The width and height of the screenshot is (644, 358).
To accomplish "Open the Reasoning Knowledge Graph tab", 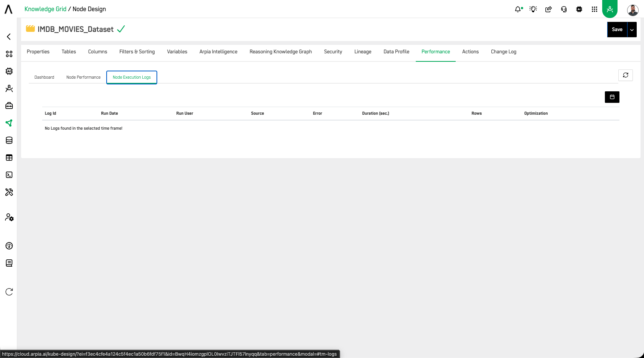I will pos(281,52).
